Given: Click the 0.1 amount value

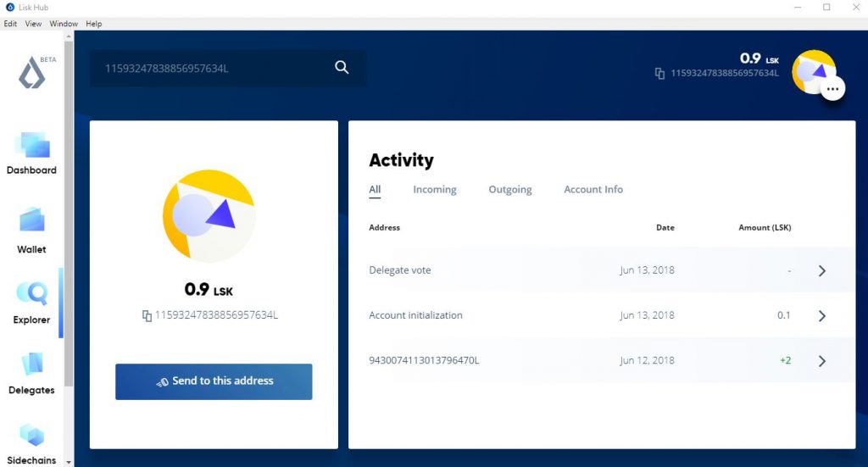Looking at the screenshot, I should pyautogui.click(x=784, y=315).
